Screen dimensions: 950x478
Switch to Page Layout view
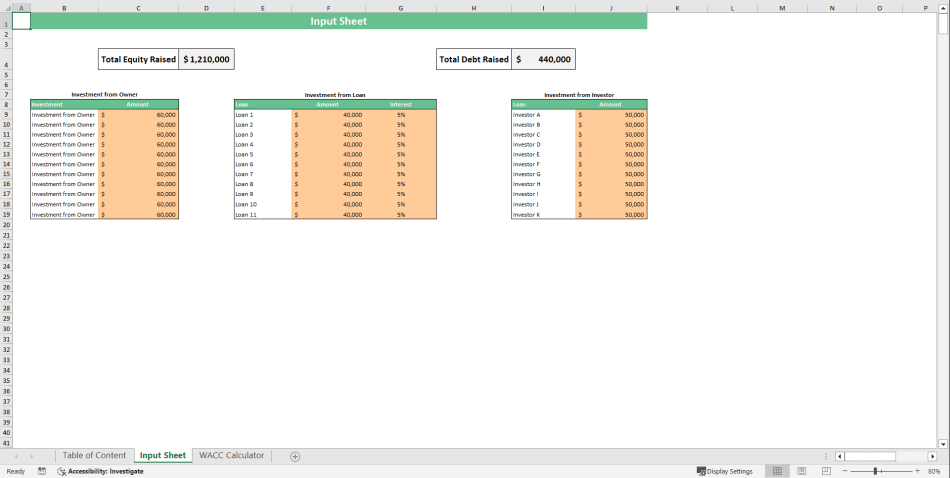tap(801, 471)
